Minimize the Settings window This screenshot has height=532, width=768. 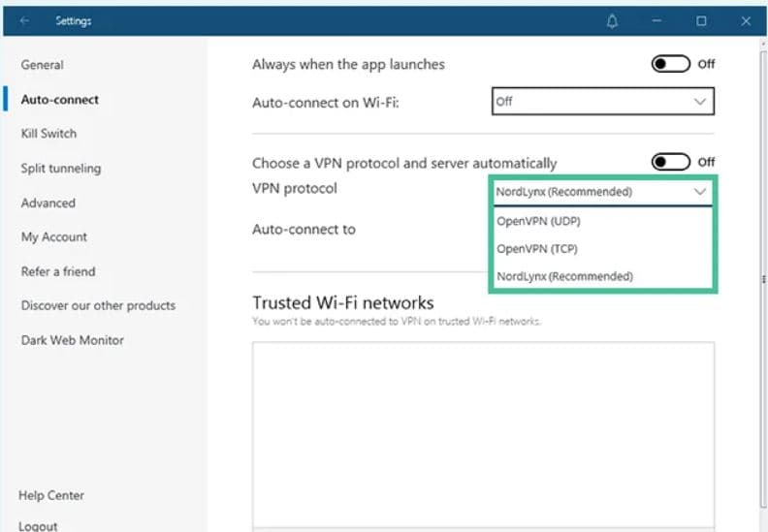[x=656, y=21]
